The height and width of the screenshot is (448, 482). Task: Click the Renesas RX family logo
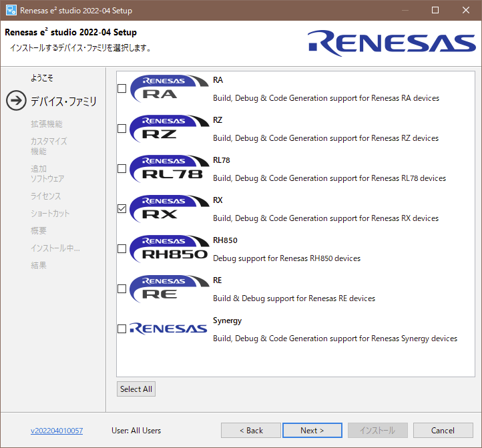170,209
